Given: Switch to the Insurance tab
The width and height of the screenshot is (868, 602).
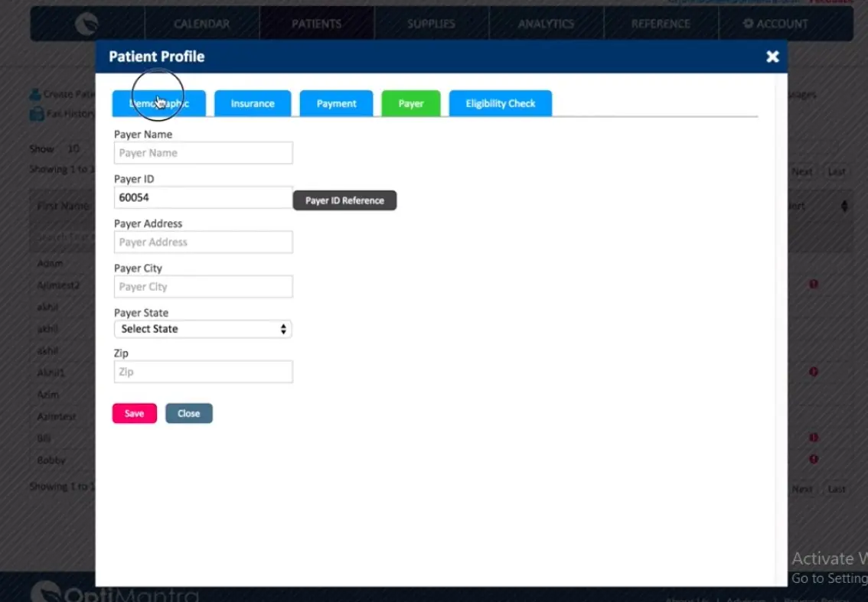Looking at the screenshot, I should 253,103.
